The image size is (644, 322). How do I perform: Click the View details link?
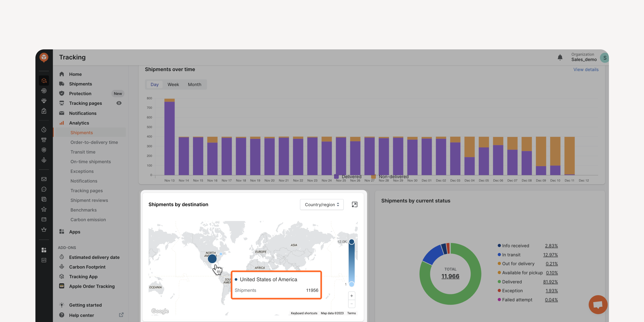pos(586,70)
